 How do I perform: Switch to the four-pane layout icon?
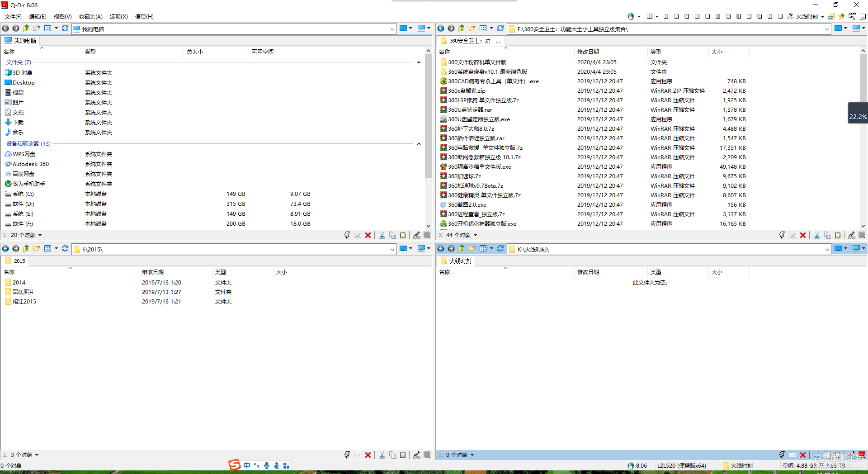666,16
